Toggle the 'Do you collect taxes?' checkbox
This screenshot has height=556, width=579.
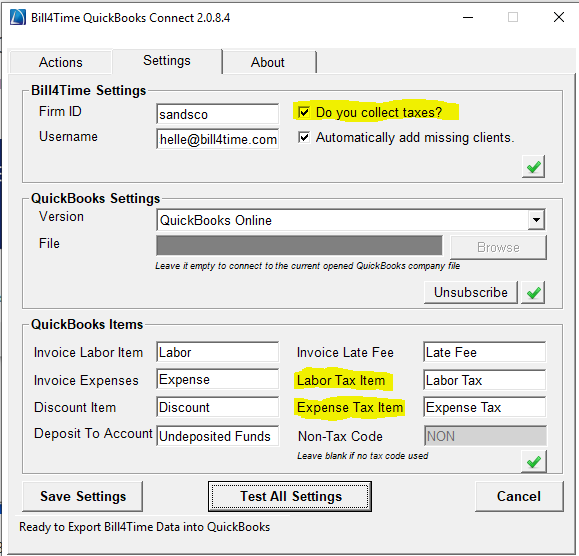[x=304, y=112]
